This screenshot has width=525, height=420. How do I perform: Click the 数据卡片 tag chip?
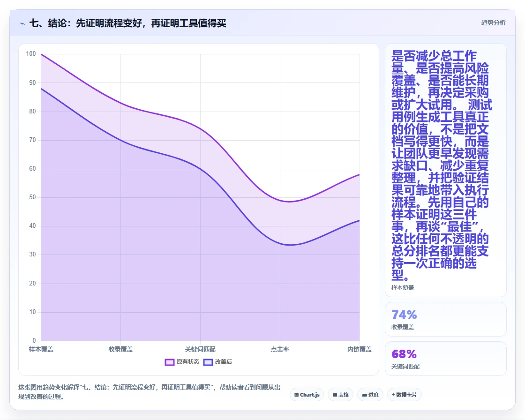click(x=404, y=395)
